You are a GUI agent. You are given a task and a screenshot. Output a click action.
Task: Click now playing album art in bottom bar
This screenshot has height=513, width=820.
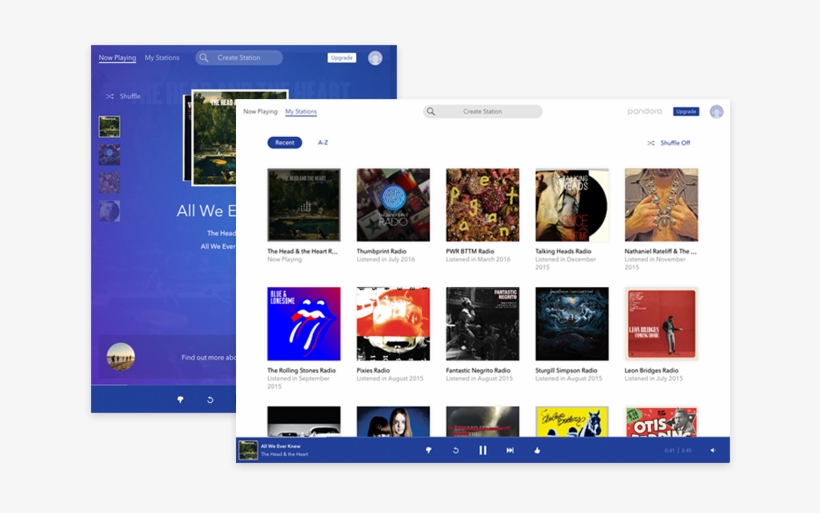point(248,450)
